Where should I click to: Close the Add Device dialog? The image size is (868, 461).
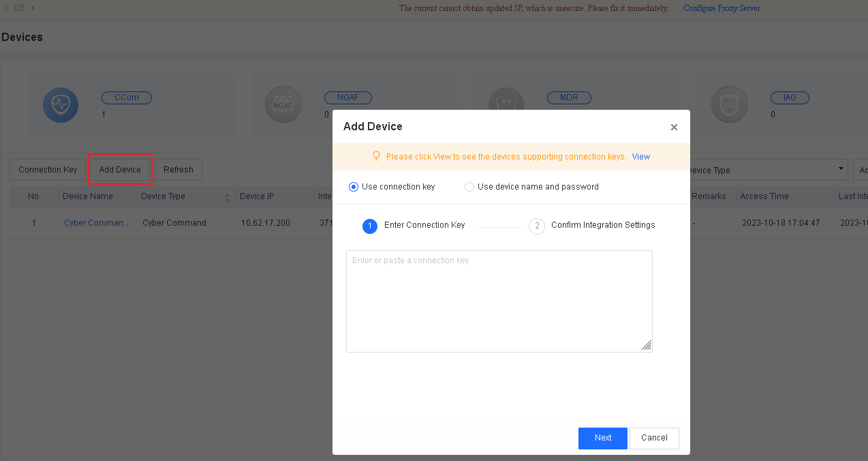click(x=674, y=128)
